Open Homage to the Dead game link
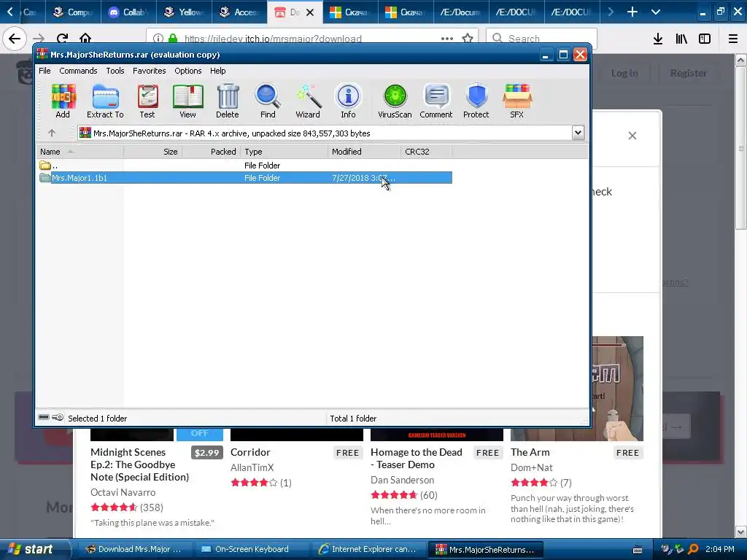 [417, 458]
